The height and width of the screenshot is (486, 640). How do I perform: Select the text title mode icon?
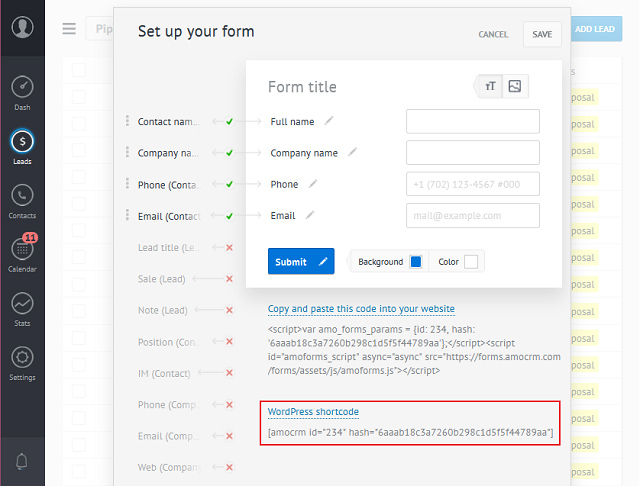click(490, 86)
